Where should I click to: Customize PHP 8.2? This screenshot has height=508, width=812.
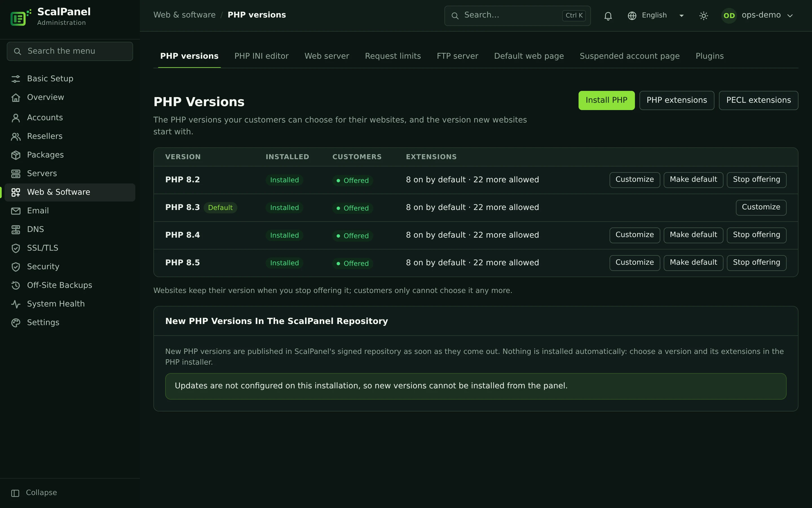point(634,180)
